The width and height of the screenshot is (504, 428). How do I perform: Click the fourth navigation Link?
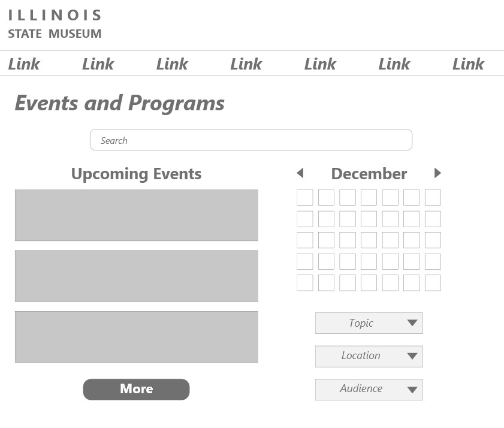[246, 64]
